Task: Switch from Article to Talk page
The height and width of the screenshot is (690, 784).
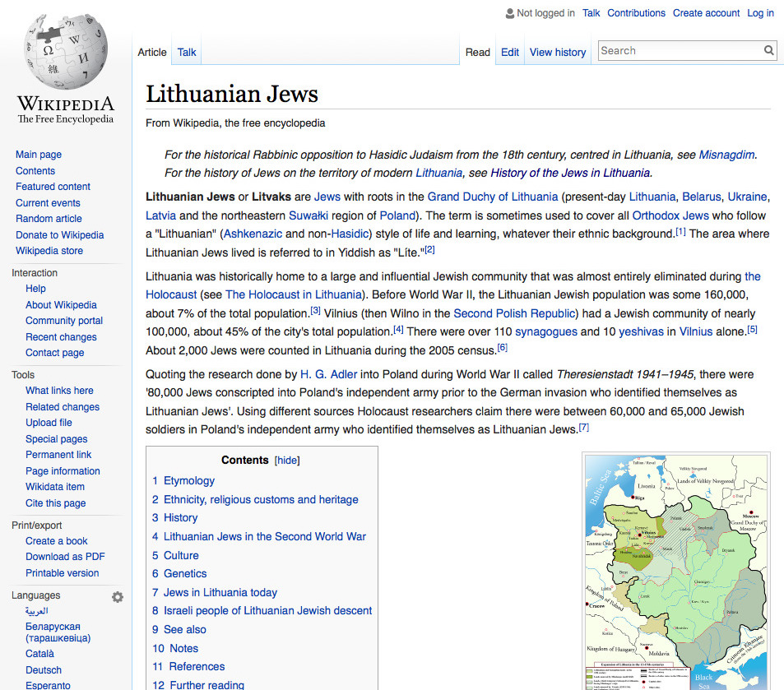Action: click(186, 52)
